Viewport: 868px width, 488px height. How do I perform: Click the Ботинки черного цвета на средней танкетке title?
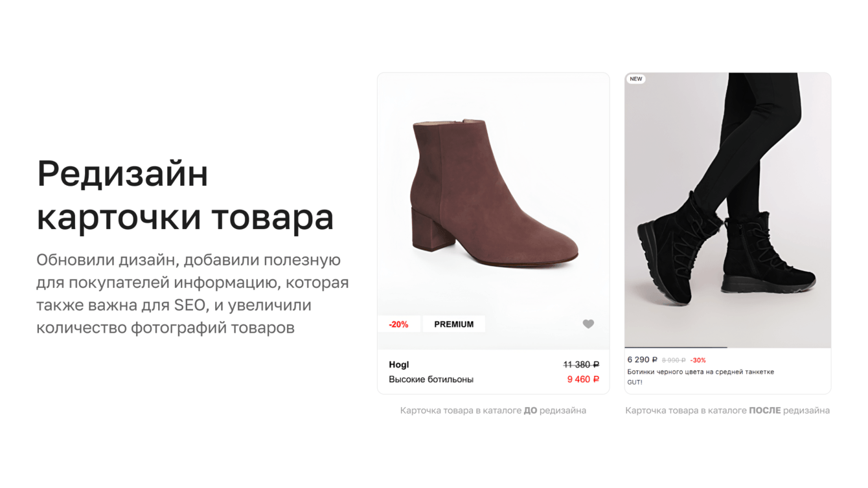pyautogui.click(x=700, y=372)
